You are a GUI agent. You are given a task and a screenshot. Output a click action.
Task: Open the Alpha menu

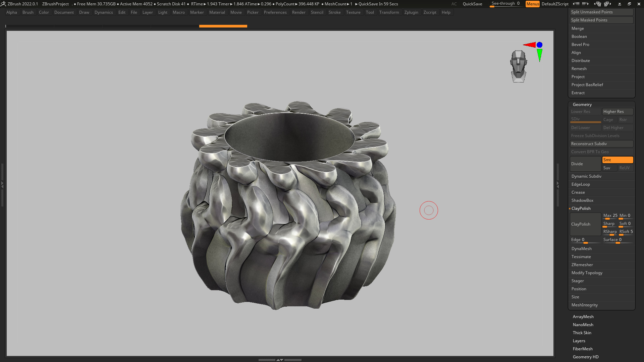pos(12,12)
